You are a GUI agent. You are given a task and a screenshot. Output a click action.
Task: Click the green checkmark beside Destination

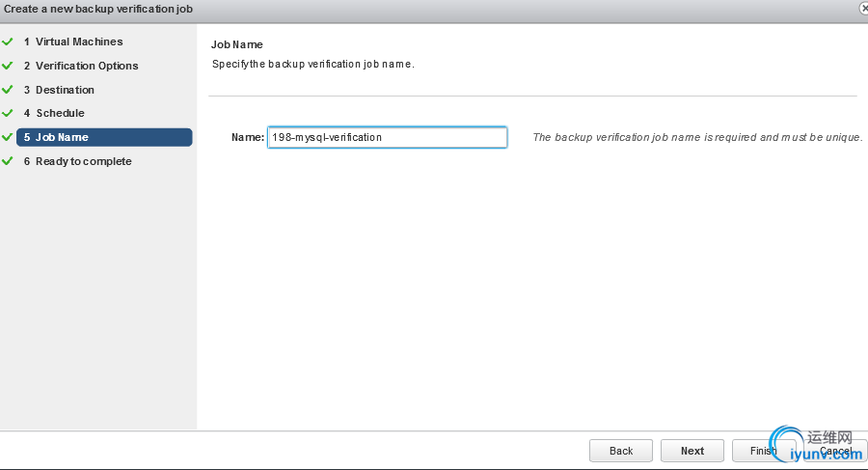click(7, 89)
